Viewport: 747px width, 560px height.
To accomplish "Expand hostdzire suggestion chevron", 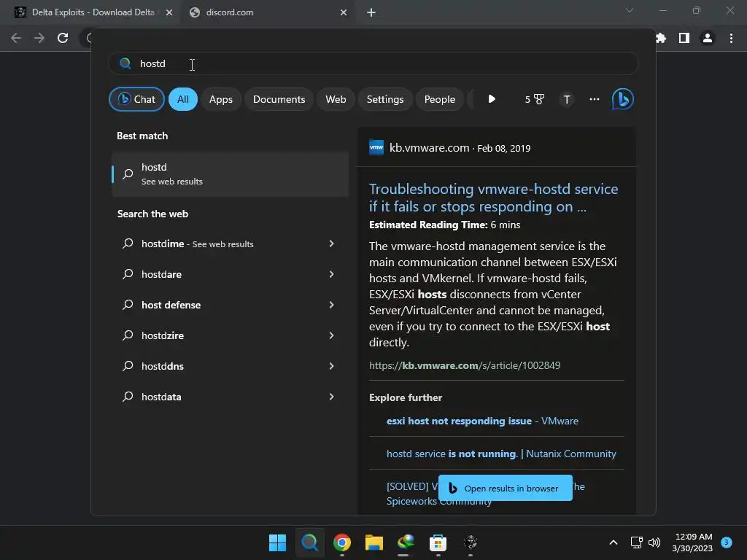I will (332, 335).
